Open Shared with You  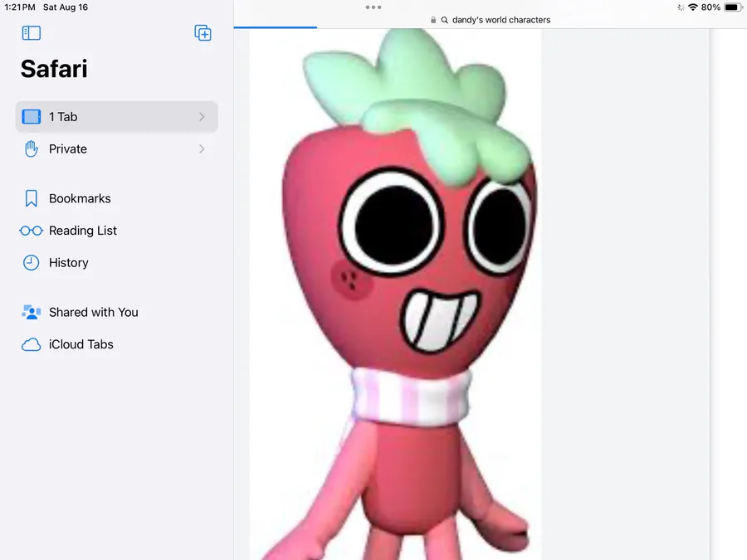[x=117, y=313]
